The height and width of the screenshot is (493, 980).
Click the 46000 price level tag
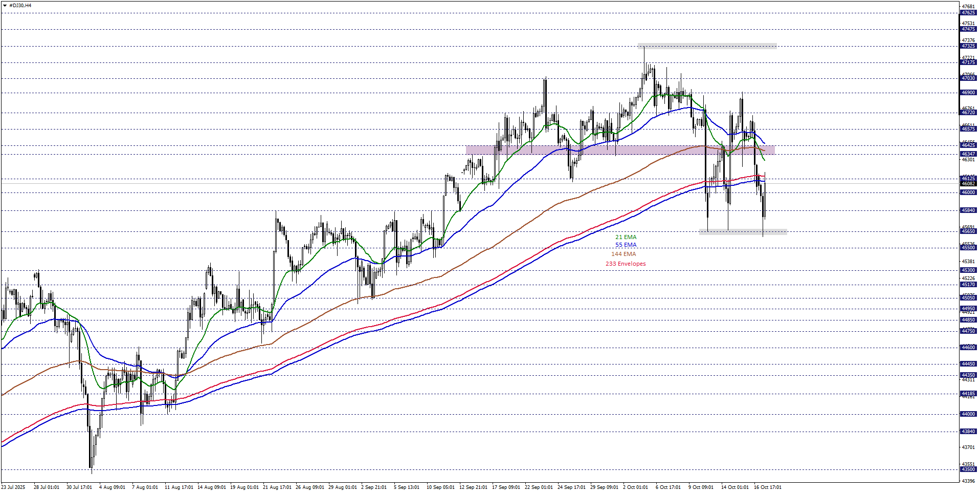pyautogui.click(x=968, y=192)
